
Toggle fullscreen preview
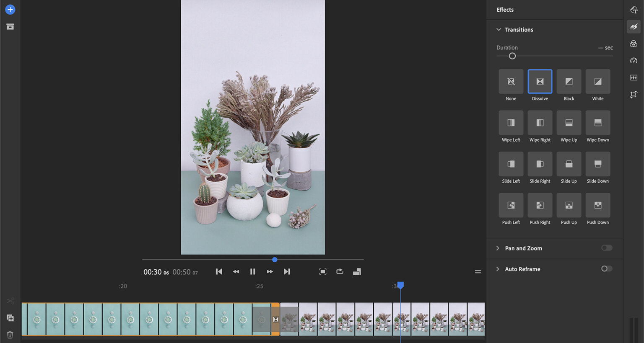click(x=322, y=272)
